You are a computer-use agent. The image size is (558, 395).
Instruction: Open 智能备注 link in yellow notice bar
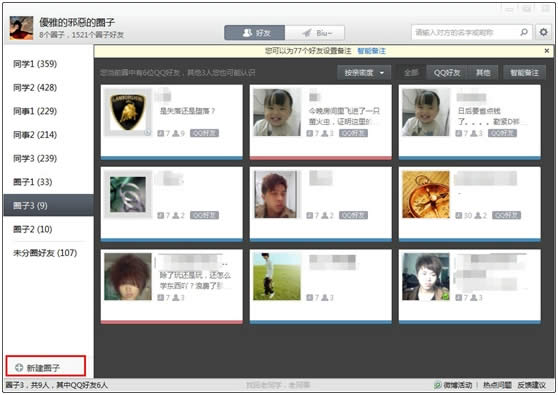tap(372, 51)
